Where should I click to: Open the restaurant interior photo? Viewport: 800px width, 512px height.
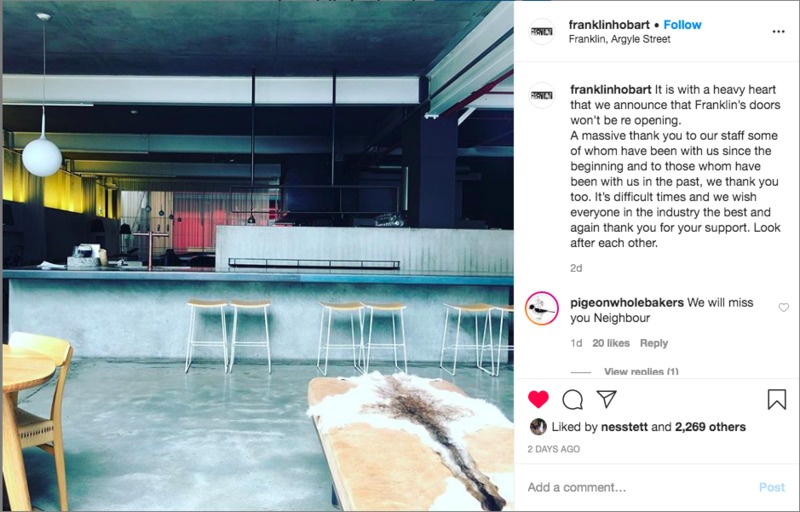258,256
